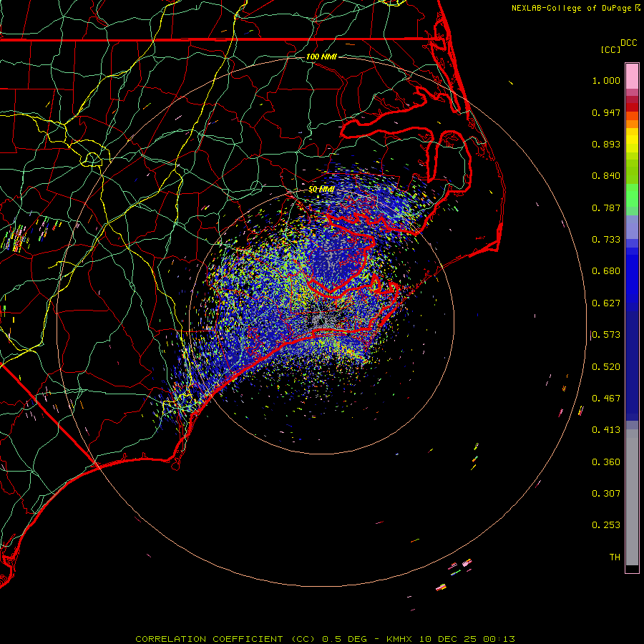Click the 50 NMI range ring label
The height and width of the screenshot is (644, 644).
pyautogui.click(x=321, y=190)
